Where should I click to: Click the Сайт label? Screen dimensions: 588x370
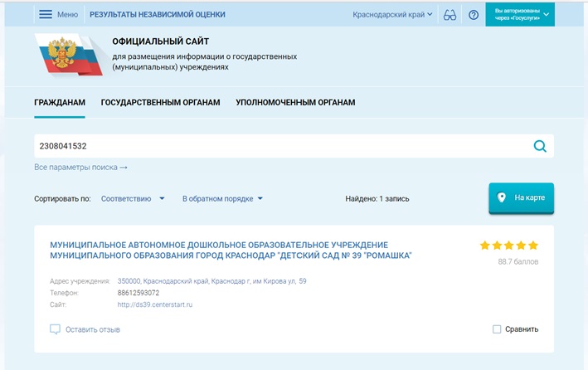(58, 304)
